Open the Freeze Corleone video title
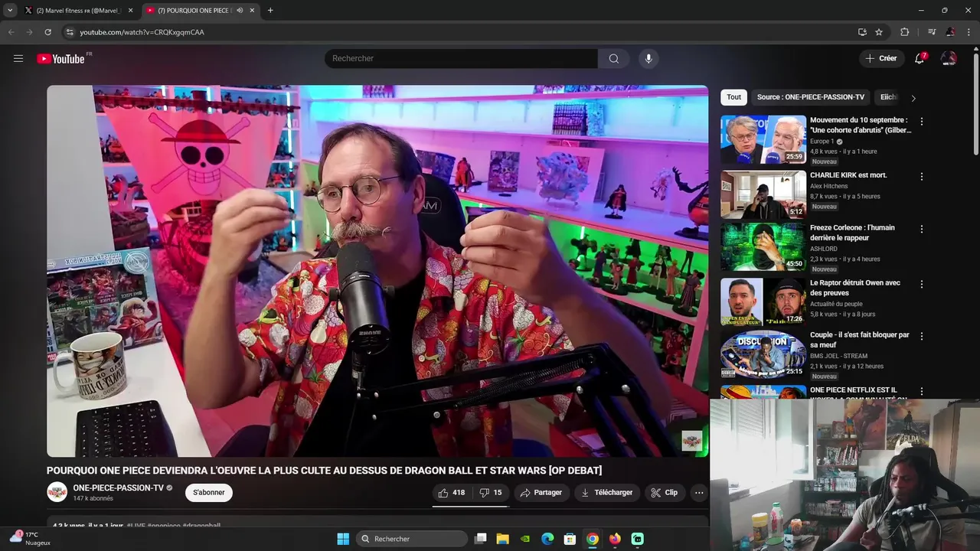980x551 pixels. click(851, 233)
